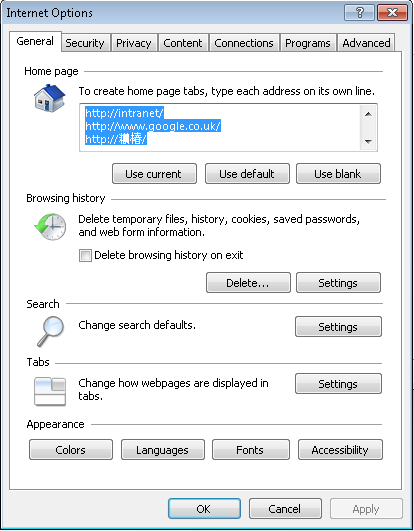
Task: Click the Accessibility button
Action: tap(340, 449)
